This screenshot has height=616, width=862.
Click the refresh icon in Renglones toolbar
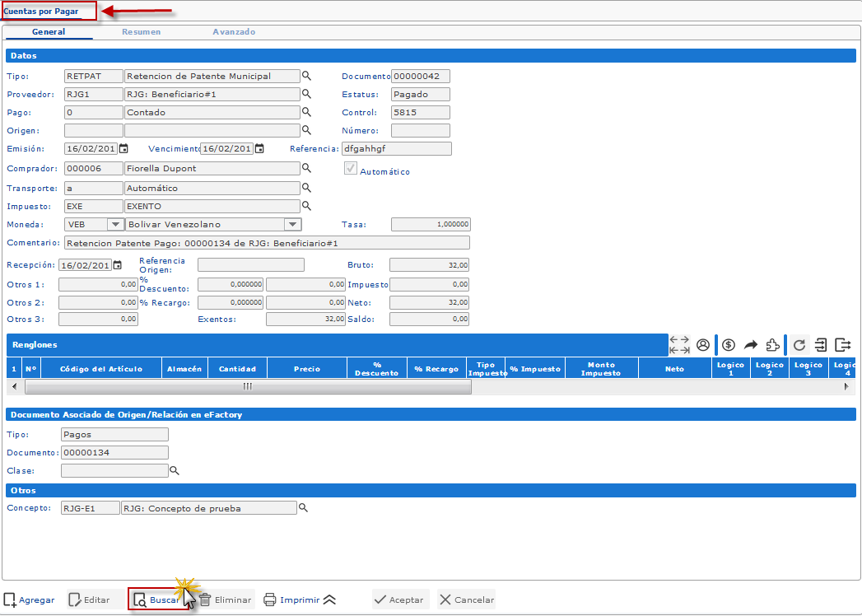coord(799,345)
